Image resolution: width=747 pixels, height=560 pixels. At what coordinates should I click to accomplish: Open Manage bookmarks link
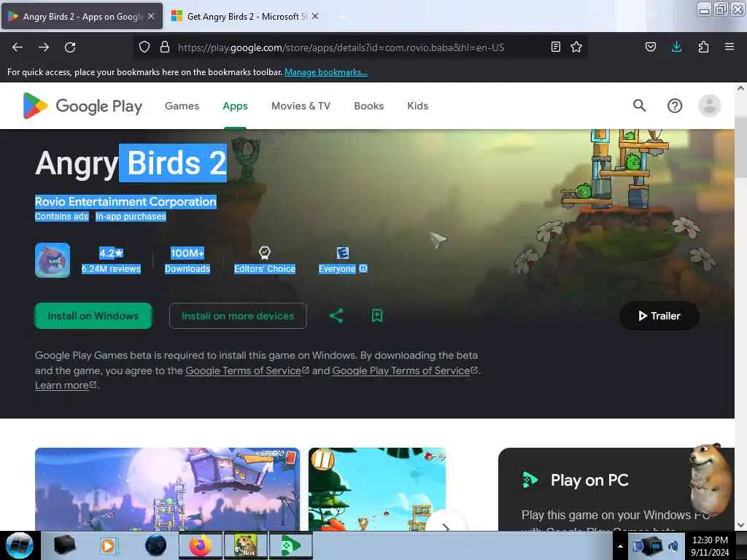326,72
